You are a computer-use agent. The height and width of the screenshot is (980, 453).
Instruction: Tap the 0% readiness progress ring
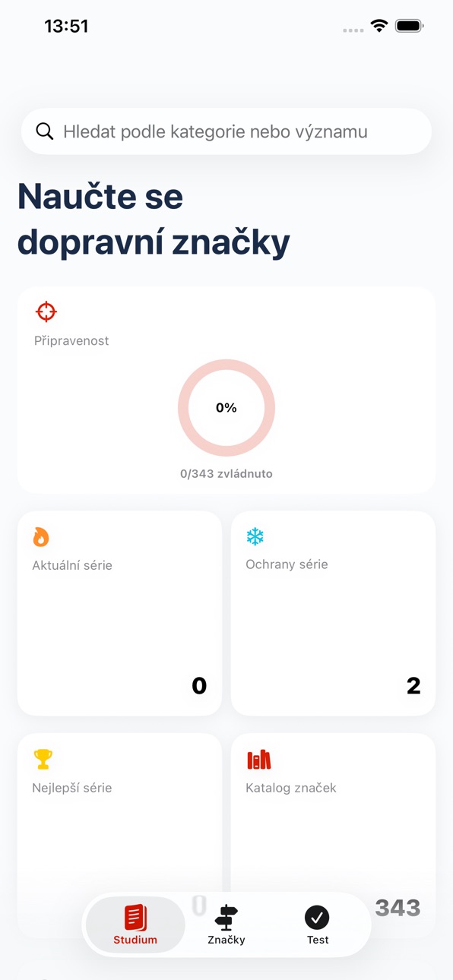click(226, 408)
